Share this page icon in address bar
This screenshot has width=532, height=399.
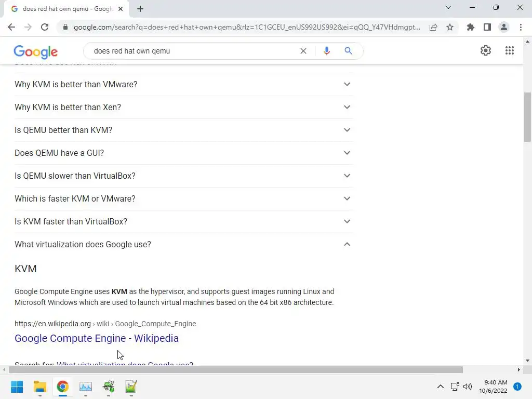[x=433, y=27]
